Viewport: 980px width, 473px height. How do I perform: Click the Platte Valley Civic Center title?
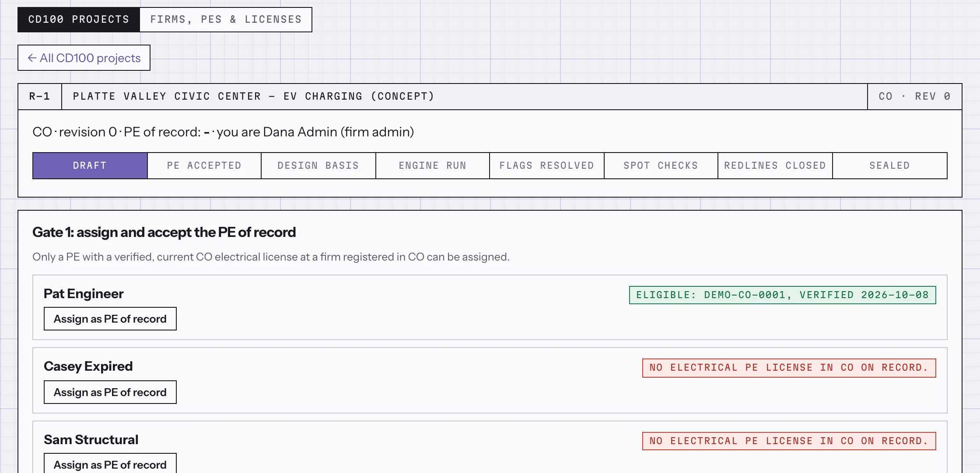click(x=254, y=96)
